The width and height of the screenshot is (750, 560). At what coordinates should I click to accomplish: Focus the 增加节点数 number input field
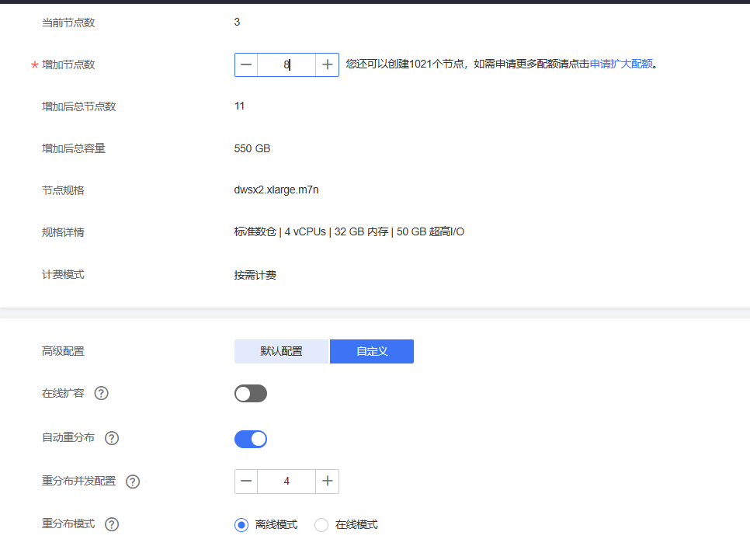286,65
